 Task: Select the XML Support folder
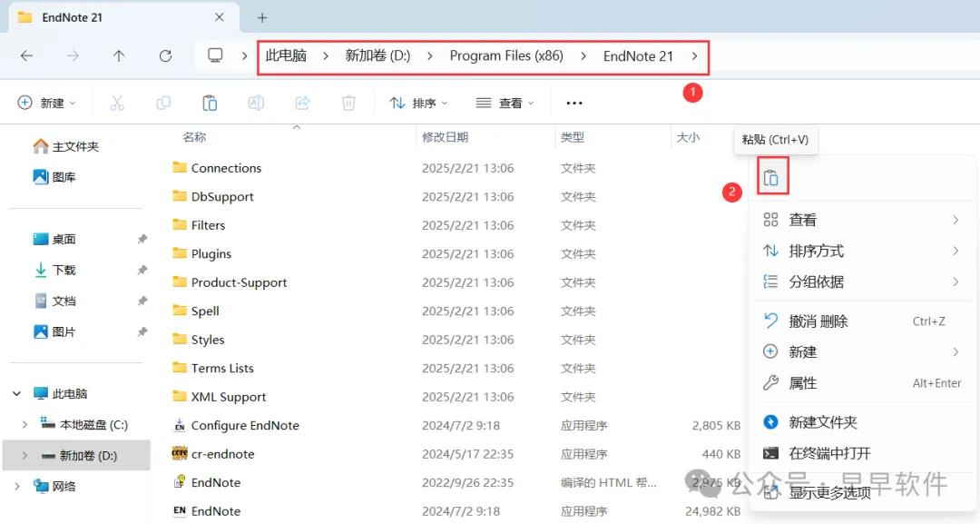(x=228, y=397)
